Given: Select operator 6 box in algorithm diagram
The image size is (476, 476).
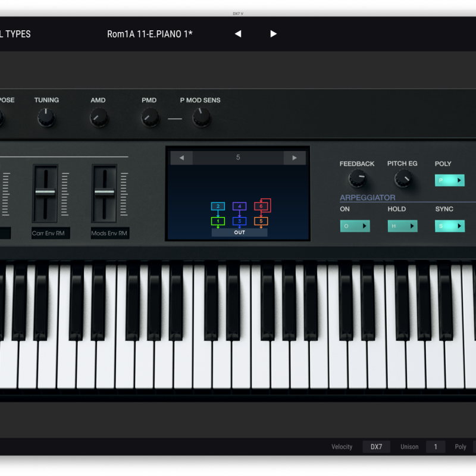Looking at the screenshot, I should pos(261,206).
